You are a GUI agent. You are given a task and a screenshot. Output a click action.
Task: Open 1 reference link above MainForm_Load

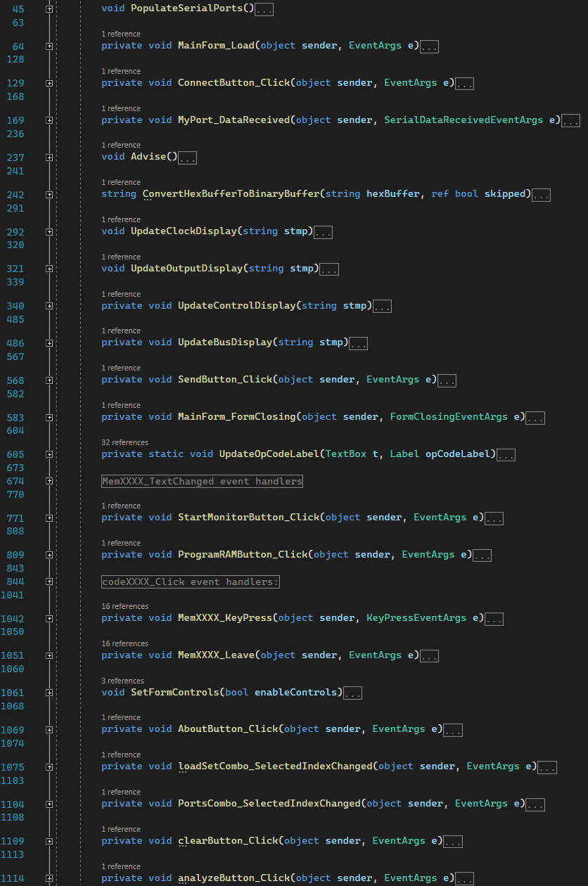coord(121,34)
